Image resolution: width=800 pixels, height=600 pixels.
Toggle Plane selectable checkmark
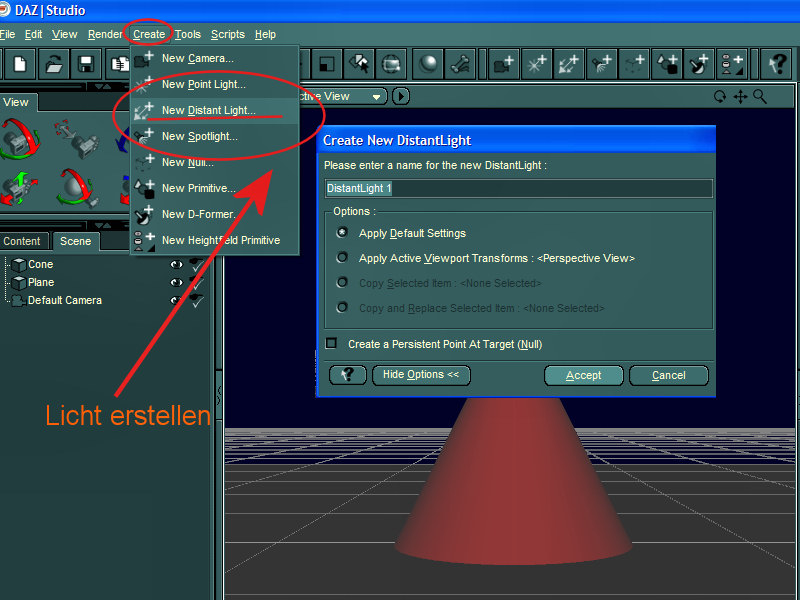pos(197,282)
